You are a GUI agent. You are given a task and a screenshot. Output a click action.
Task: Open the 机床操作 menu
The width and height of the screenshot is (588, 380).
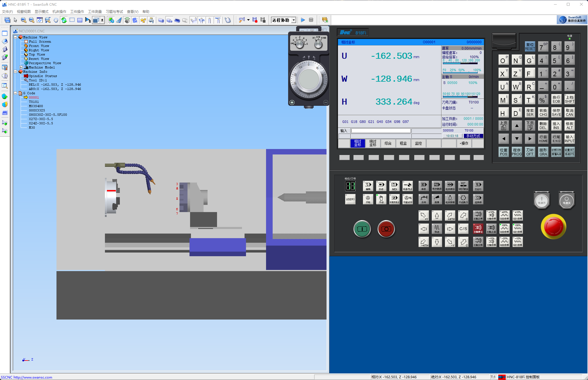point(59,12)
